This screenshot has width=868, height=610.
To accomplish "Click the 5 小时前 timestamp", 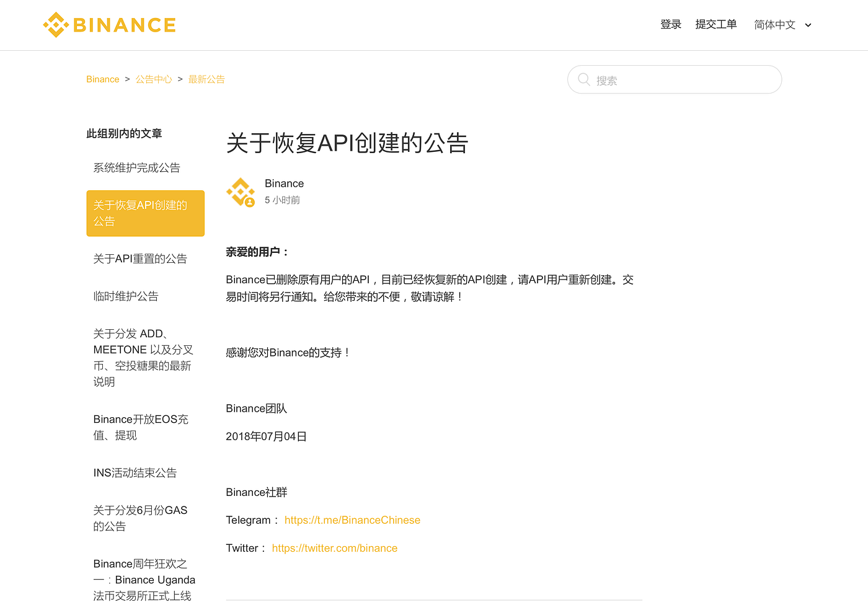I will (x=282, y=200).
